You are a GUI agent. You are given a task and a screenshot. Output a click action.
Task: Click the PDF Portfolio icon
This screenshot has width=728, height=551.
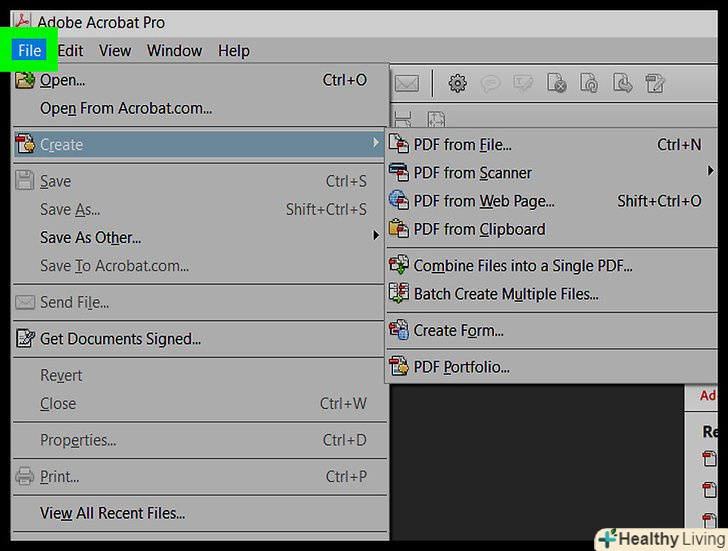coord(398,366)
